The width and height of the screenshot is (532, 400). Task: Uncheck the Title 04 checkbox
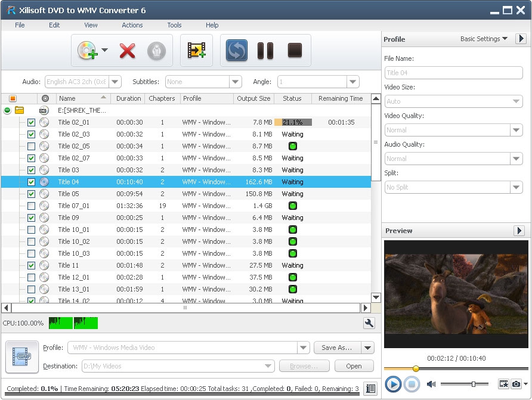pyautogui.click(x=31, y=182)
